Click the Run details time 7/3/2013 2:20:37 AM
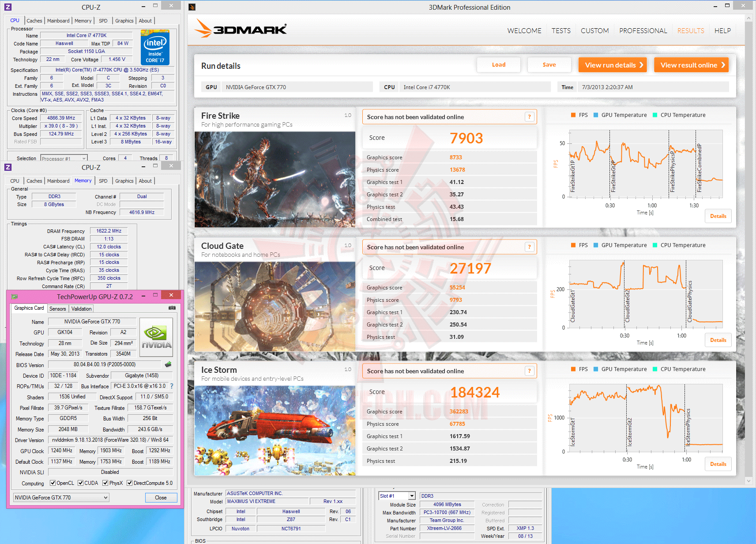This screenshot has width=756, height=544. [x=607, y=87]
